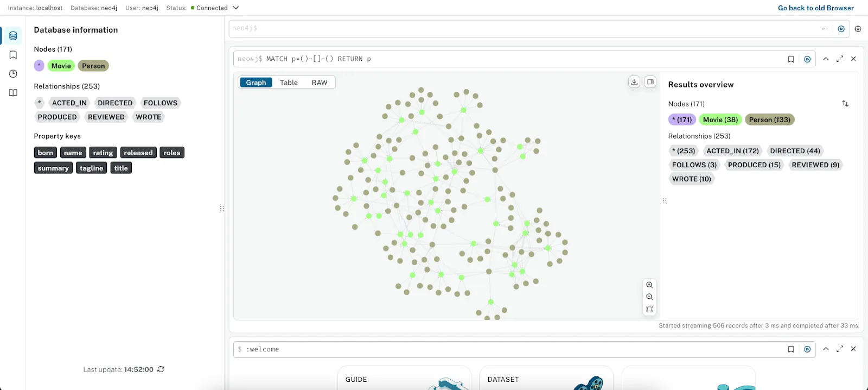Fit graph to screen

649,309
